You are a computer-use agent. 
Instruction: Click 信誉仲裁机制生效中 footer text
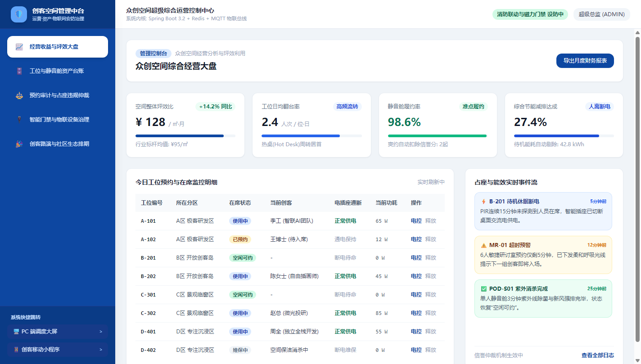click(x=499, y=355)
